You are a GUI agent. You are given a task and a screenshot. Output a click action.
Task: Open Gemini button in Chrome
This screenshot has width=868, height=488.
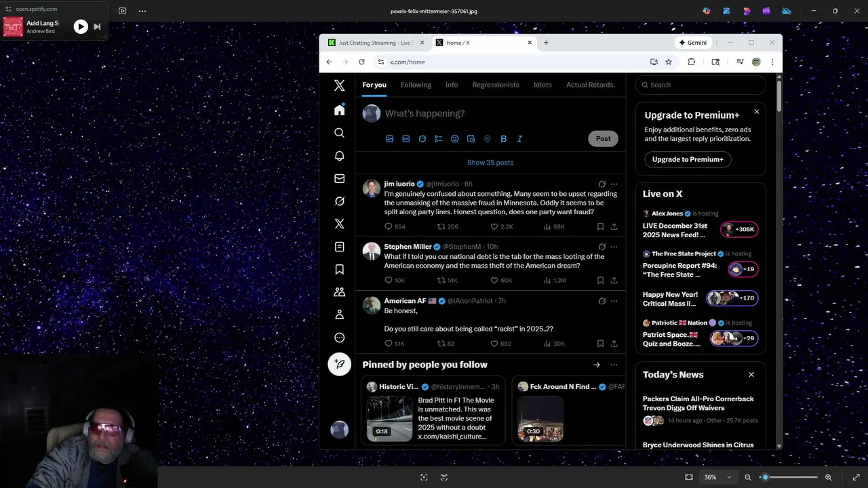pyautogui.click(x=693, y=43)
